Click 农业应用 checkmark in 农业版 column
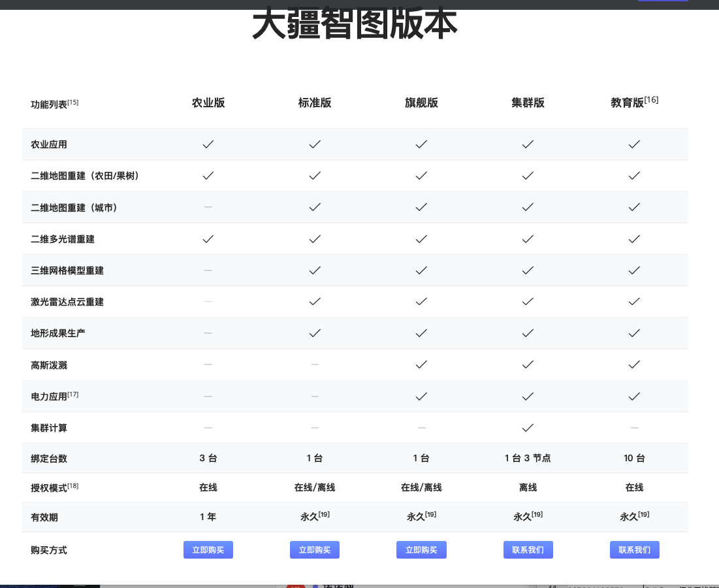The image size is (719, 588). [x=208, y=144]
